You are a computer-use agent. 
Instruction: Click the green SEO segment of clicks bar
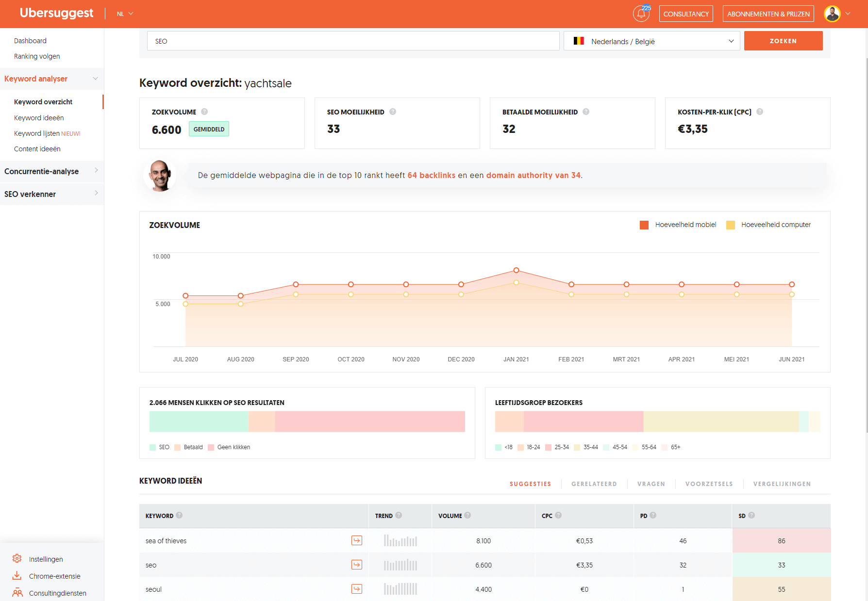pos(199,422)
